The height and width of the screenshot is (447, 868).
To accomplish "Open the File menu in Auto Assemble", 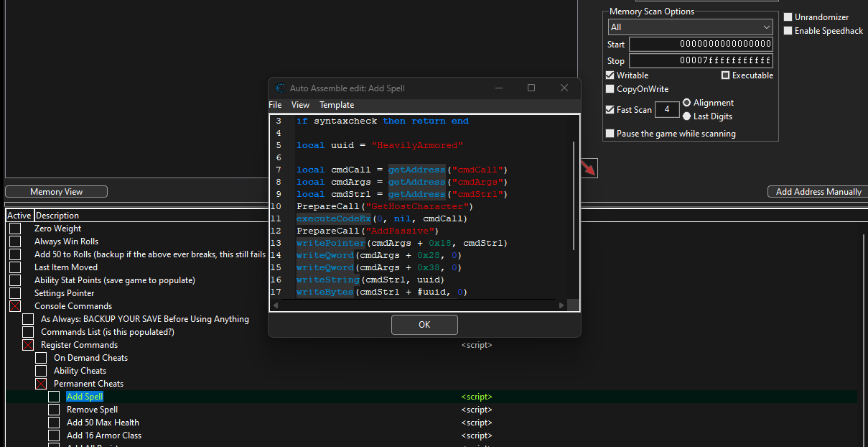I will 275,105.
